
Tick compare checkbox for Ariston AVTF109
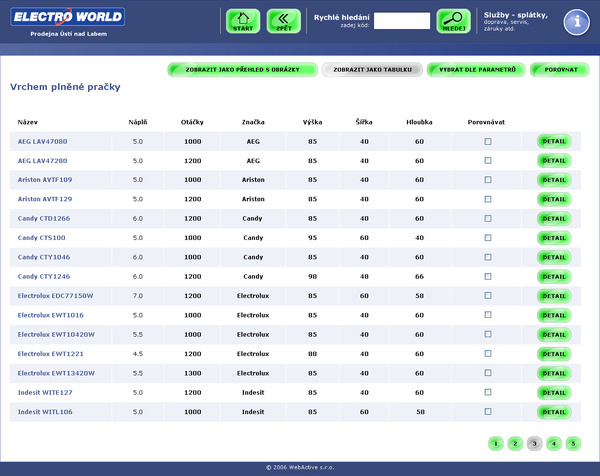488,180
